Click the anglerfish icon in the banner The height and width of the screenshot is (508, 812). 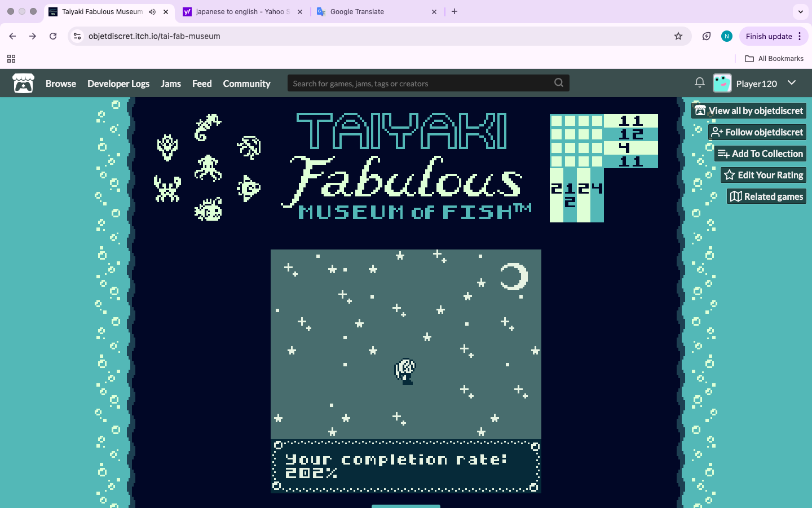208,209
